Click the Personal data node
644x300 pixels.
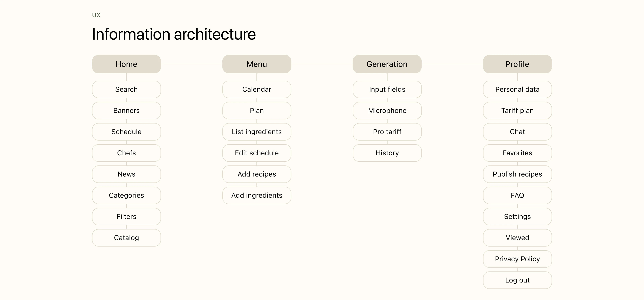click(517, 89)
